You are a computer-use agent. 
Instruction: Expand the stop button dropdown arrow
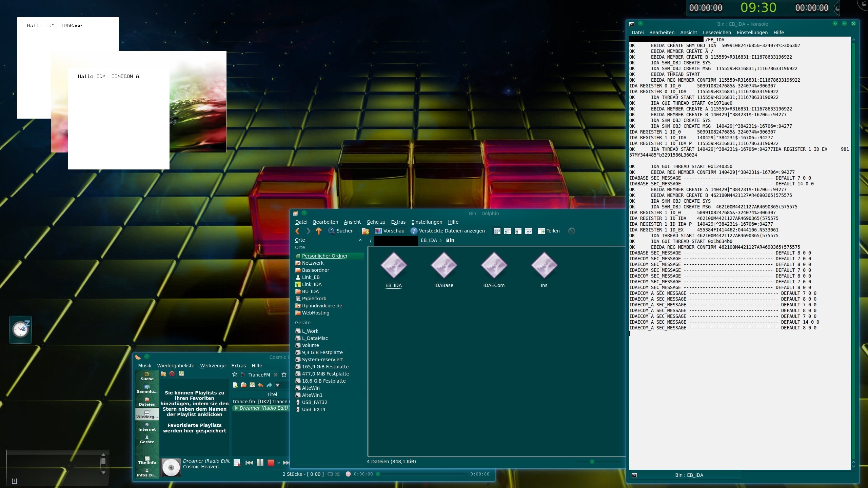coord(279,463)
